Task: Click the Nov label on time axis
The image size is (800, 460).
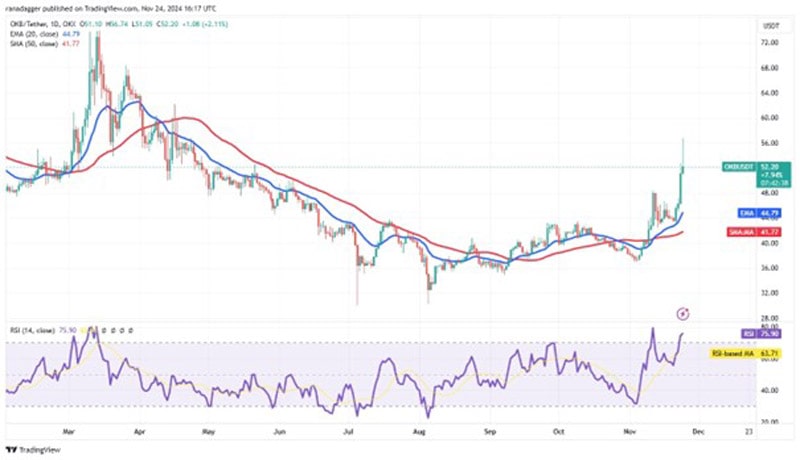Action: [630, 431]
